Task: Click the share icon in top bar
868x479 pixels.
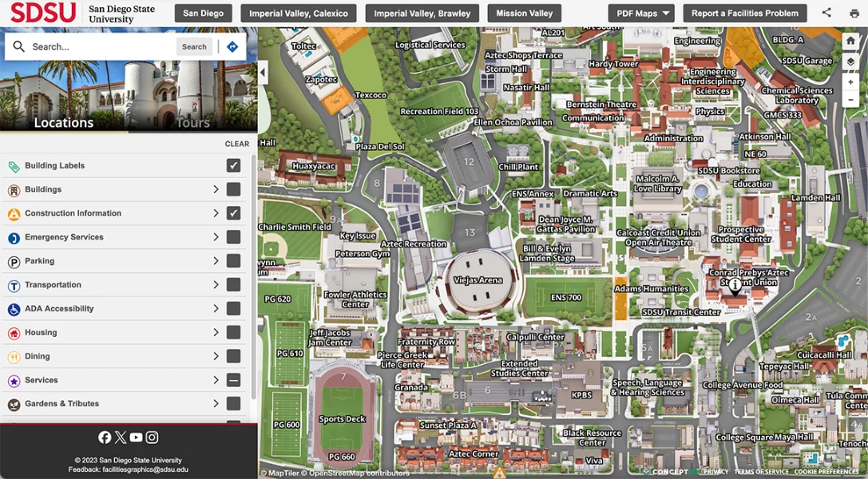Action: (826, 13)
